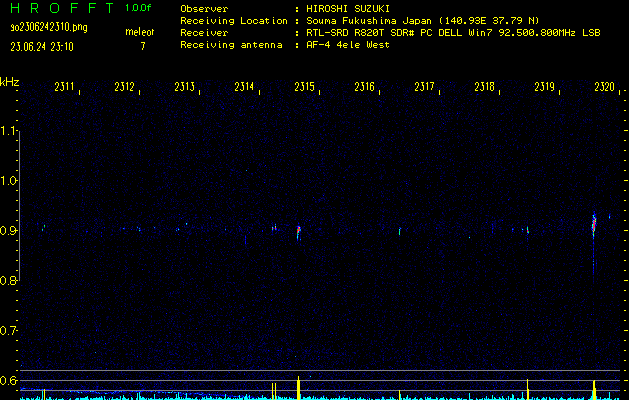
Task: Click the date stamp 23.06.24 23:10
Action: 41,46
